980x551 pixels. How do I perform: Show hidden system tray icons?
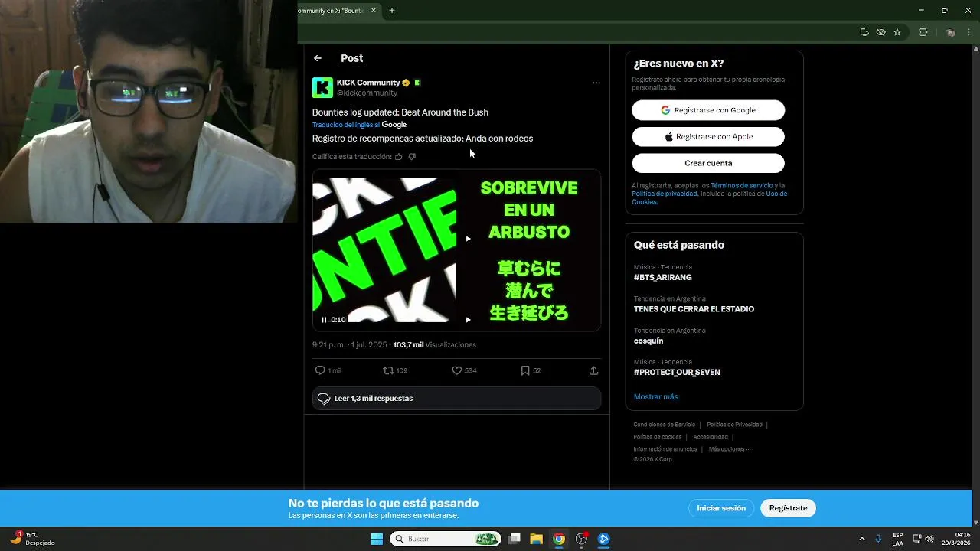click(862, 539)
